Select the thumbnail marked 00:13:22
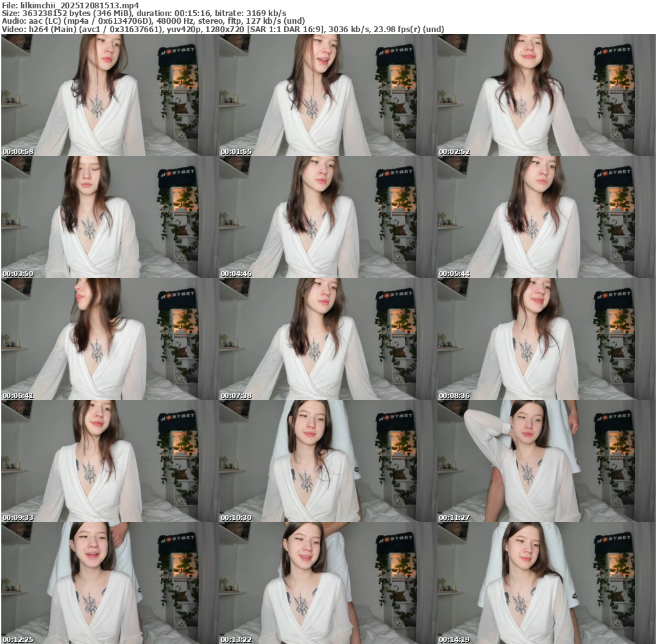Viewport: 657px width, 644px height. coord(328,583)
